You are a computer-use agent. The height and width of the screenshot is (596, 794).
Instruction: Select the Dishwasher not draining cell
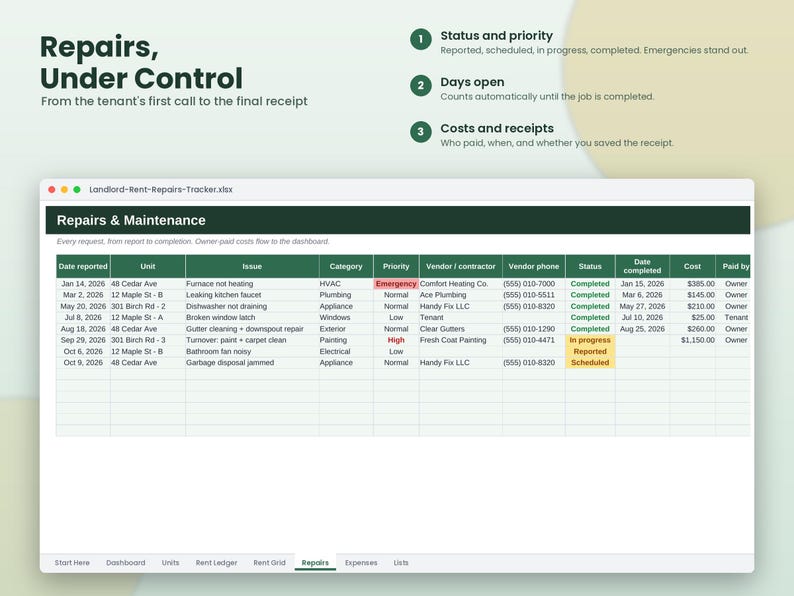[x=252, y=306]
